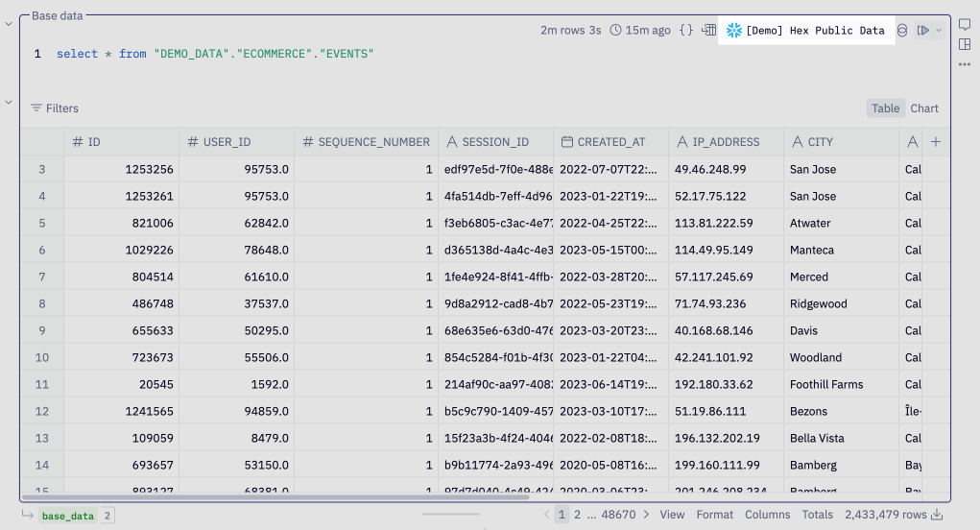The width and height of the screenshot is (980, 530).
Task: Click the cell drag handle bar below table
Action: point(450,515)
